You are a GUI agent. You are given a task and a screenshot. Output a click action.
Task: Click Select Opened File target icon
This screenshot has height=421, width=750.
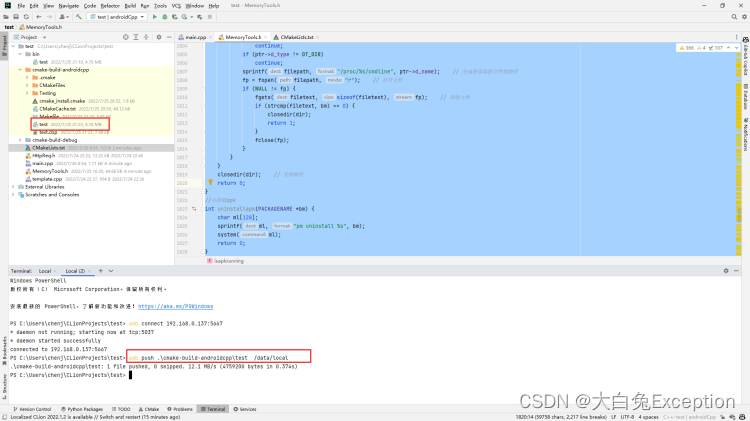[x=125, y=37]
